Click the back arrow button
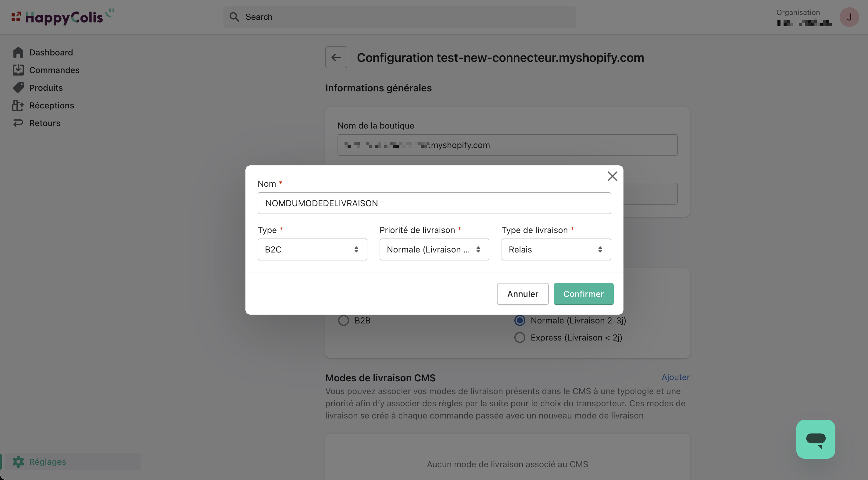The width and height of the screenshot is (868, 480). tap(336, 57)
